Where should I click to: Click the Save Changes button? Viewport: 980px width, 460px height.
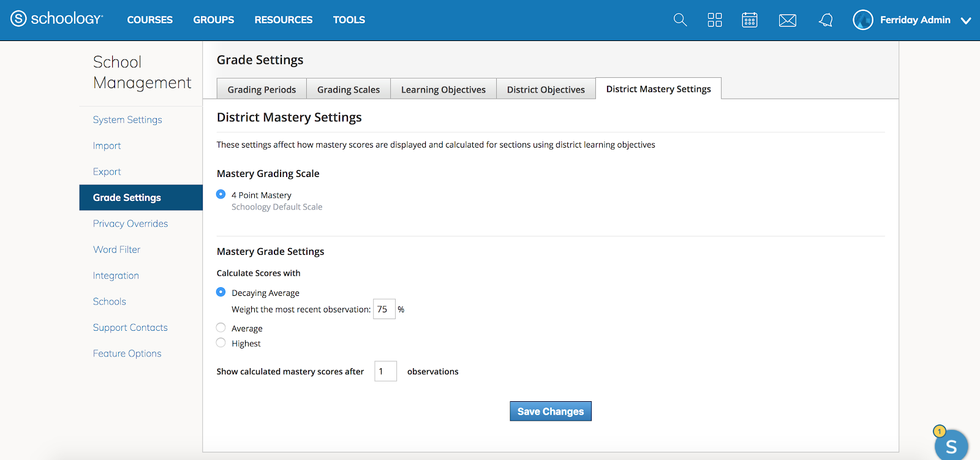pyautogui.click(x=550, y=411)
